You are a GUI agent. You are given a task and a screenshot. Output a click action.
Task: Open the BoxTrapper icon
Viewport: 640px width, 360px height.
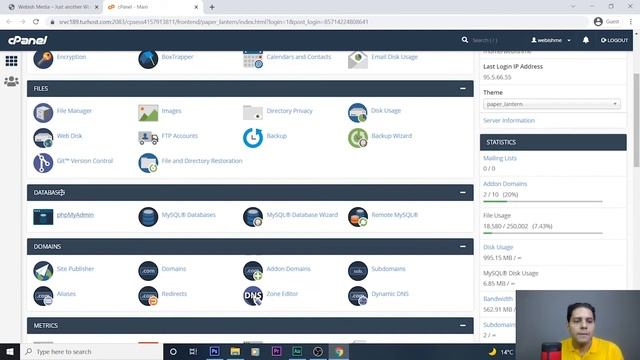coord(148,60)
